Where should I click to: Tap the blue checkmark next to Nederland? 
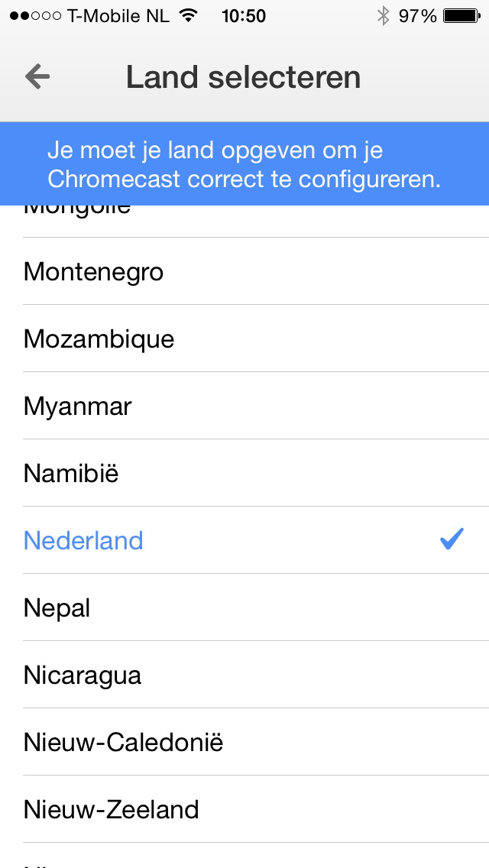coord(452,539)
